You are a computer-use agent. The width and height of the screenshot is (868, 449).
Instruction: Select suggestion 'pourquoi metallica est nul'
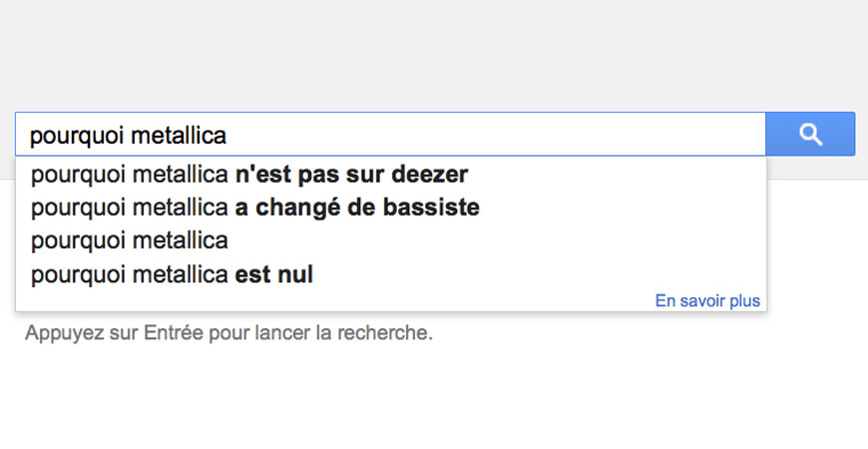click(390, 274)
